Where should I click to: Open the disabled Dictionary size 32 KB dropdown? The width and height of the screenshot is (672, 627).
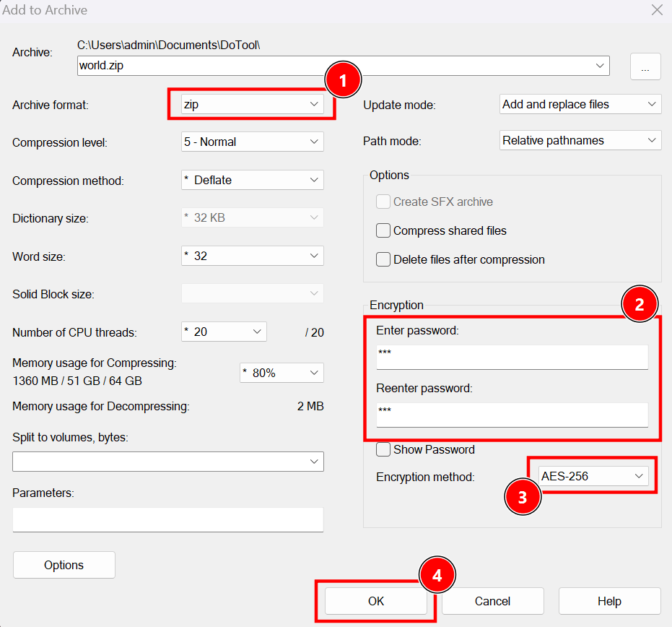pos(252,217)
